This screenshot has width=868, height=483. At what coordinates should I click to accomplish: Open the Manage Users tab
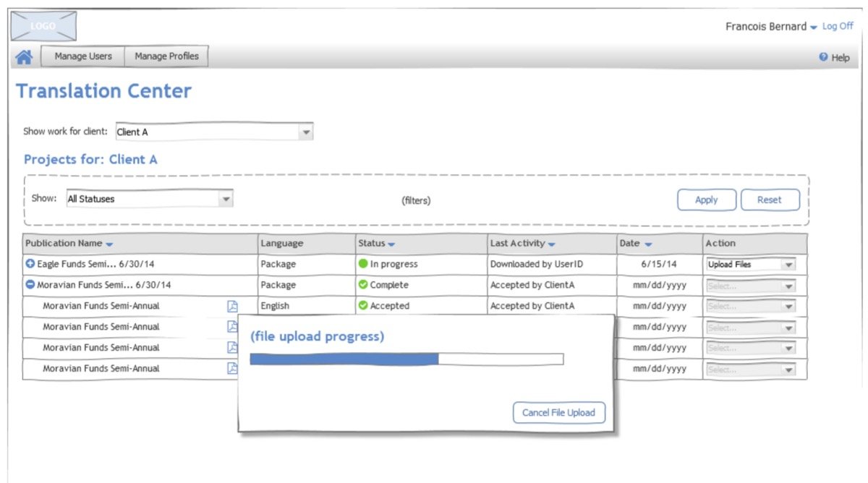click(83, 56)
